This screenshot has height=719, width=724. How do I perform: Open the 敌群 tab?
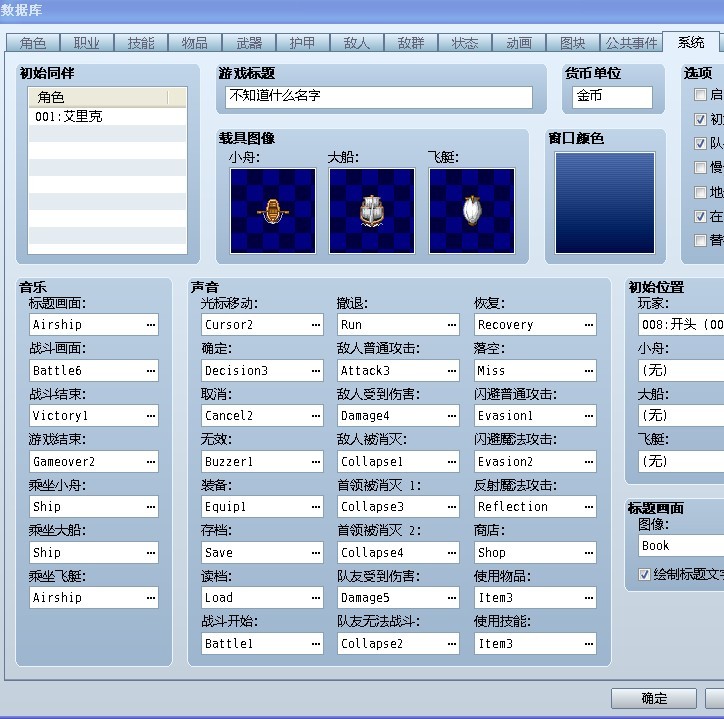tap(411, 43)
